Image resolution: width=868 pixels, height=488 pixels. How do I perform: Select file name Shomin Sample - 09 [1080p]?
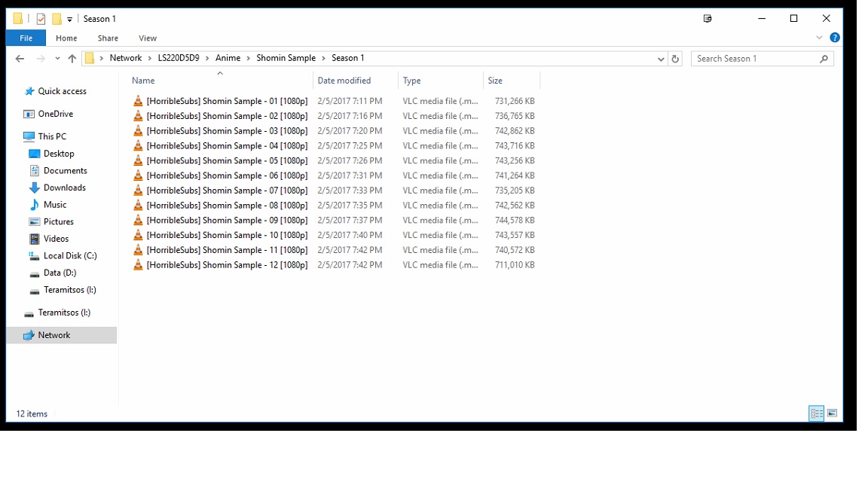pyautogui.click(x=227, y=221)
